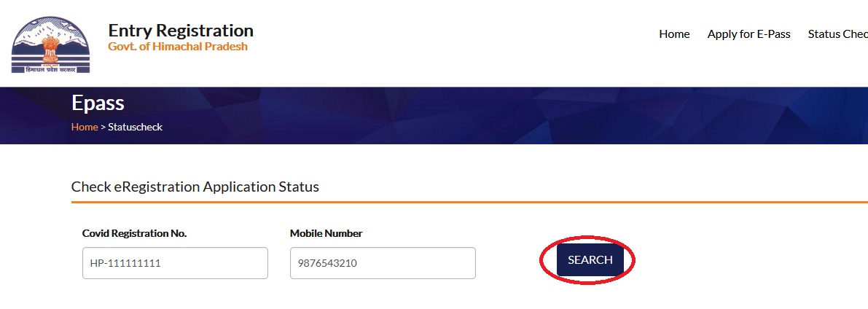The height and width of the screenshot is (309, 868).
Task: Click the Epass banner heading
Action: pyautogui.click(x=98, y=103)
